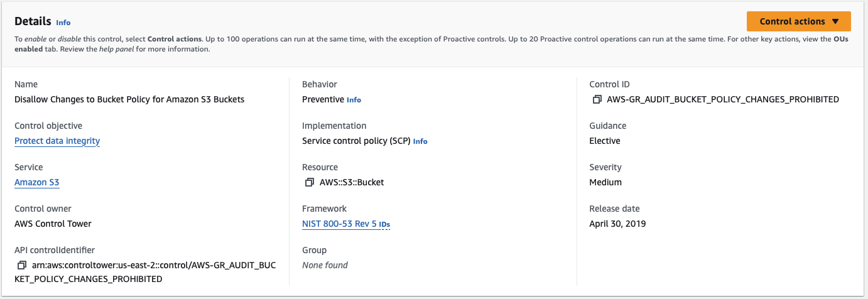Click the Details panel heading
This screenshot has width=868, height=299.
[33, 21]
